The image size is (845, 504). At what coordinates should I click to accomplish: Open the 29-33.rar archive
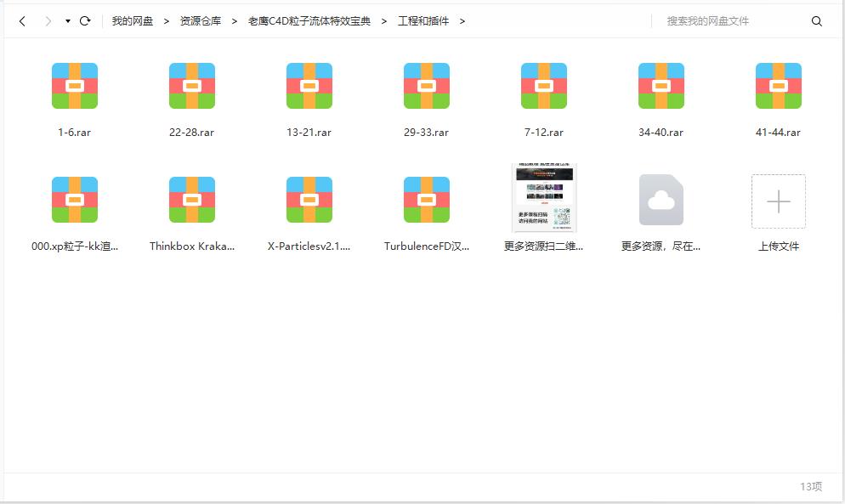click(427, 86)
